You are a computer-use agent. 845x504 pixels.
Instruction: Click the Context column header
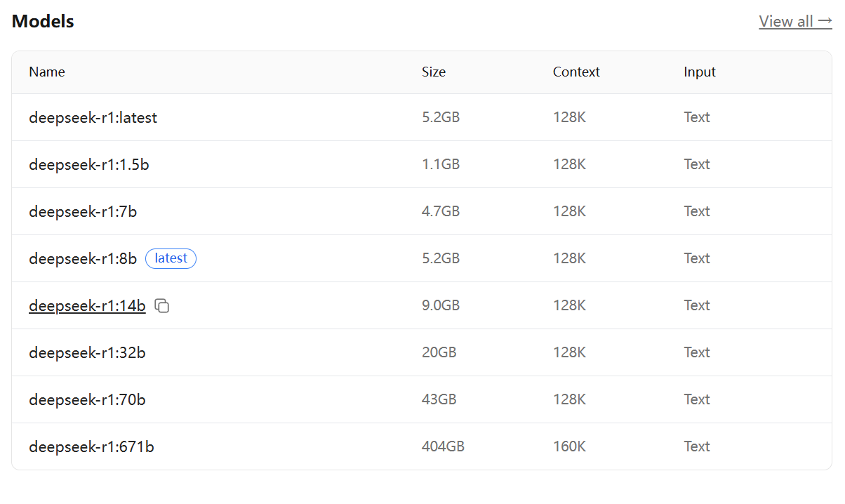576,72
